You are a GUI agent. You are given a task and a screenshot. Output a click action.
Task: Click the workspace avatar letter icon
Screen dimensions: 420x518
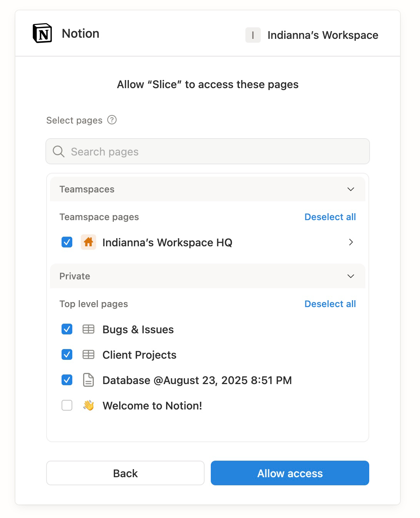pos(253,35)
